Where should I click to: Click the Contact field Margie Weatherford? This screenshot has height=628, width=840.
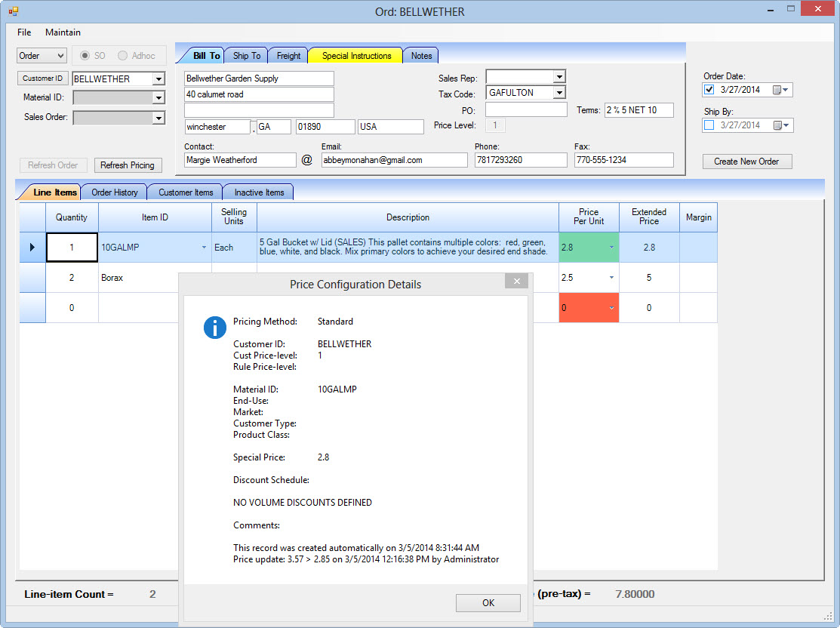[240, 160]
